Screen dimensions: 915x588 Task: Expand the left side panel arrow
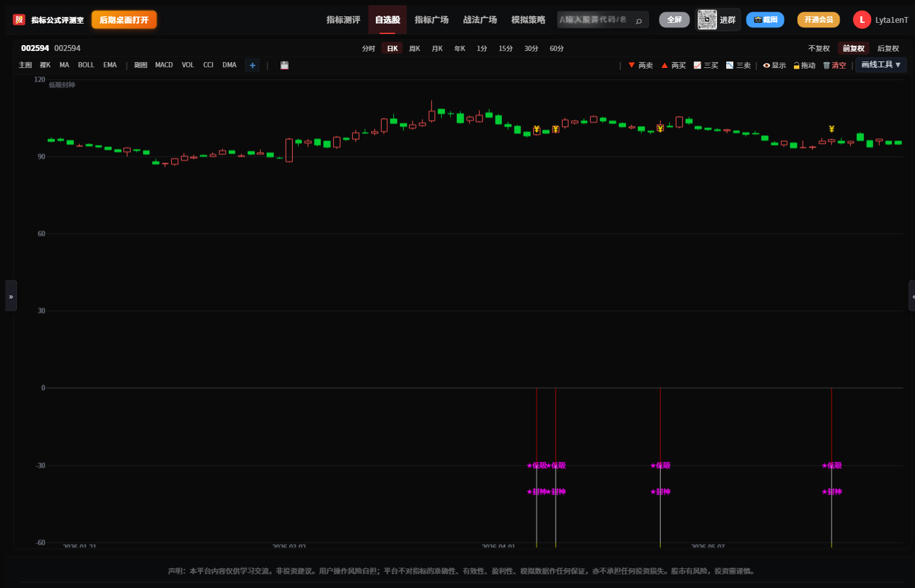coord(11,296)
